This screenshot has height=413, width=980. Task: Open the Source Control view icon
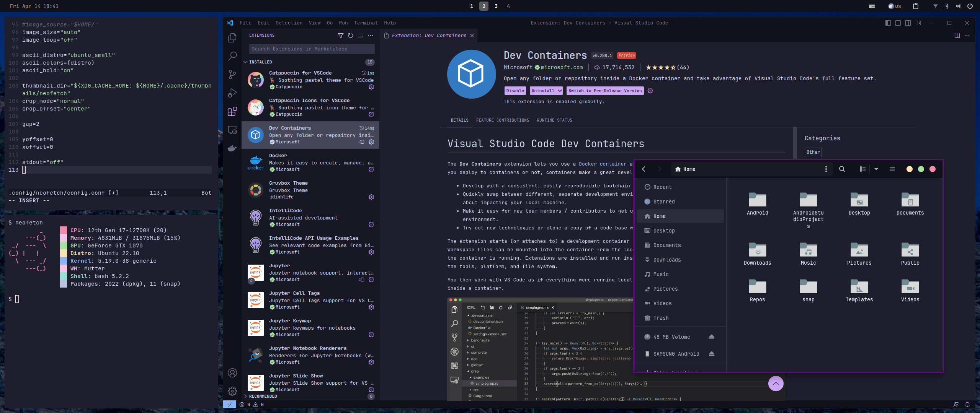click(x=232, y=74)
